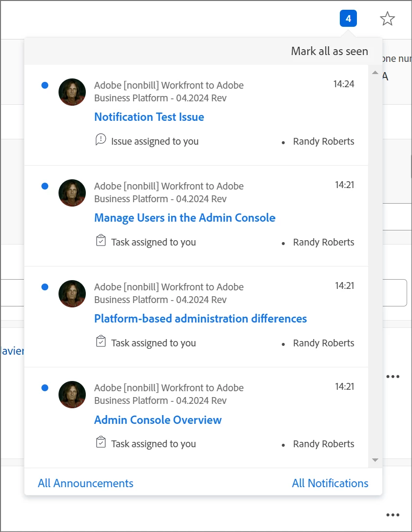Click project name above Manage Users link
This screenshot has width=412, height=532.
tap(169, 192)
